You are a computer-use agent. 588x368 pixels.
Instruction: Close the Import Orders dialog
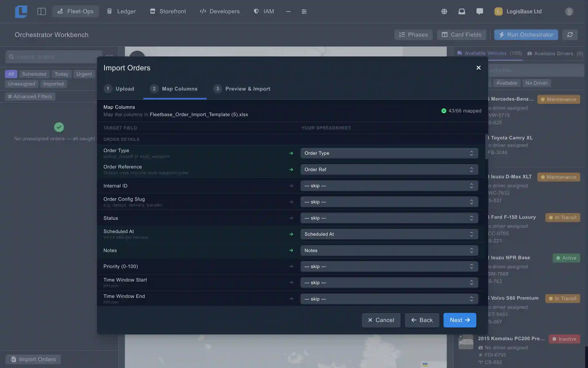478,68
